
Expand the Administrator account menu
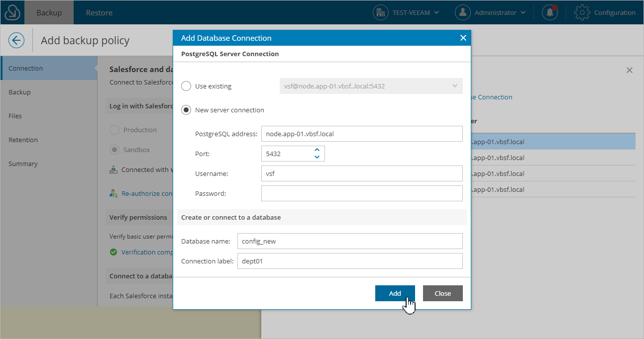[x=523, y=12]
